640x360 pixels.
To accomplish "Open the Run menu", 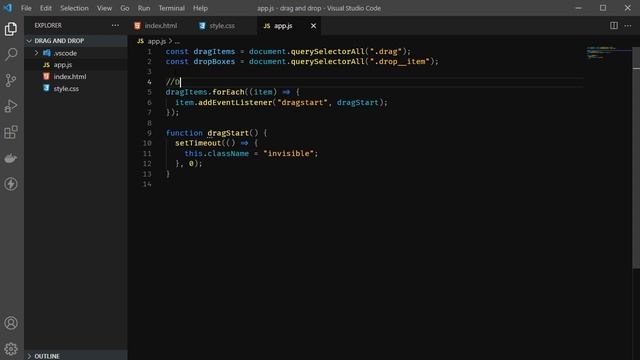I will pyautogui.click(x=144, y=8).
